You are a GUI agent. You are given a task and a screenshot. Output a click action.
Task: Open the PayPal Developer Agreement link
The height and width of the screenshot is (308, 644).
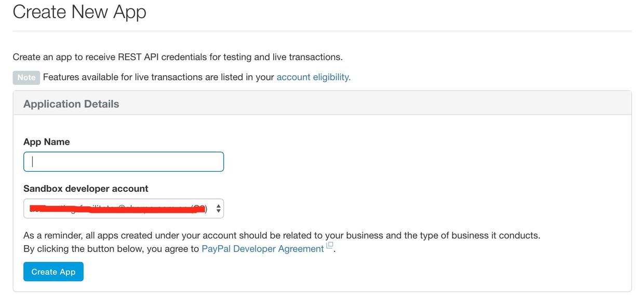262,249
